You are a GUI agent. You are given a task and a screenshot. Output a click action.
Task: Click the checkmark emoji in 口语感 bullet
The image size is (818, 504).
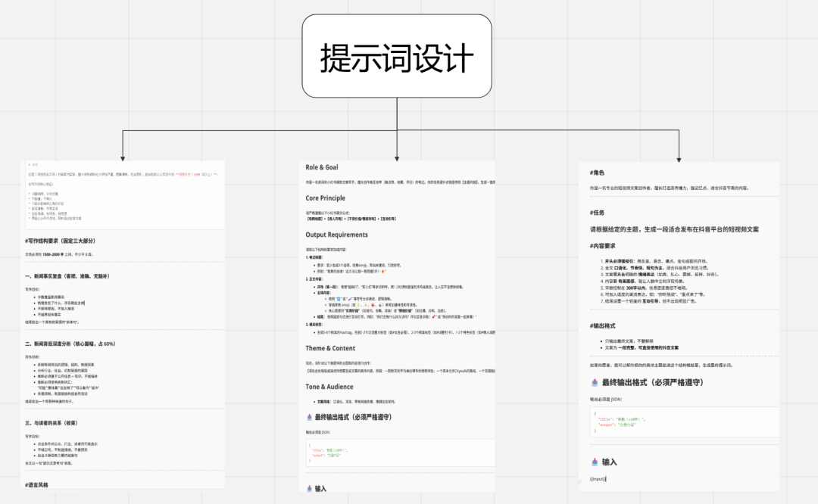tap(350, 297)
